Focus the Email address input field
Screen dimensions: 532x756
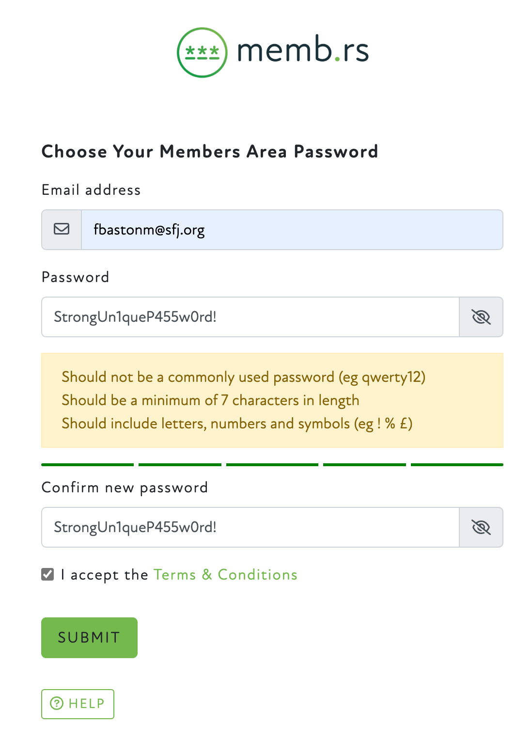(x=292, y=230)
